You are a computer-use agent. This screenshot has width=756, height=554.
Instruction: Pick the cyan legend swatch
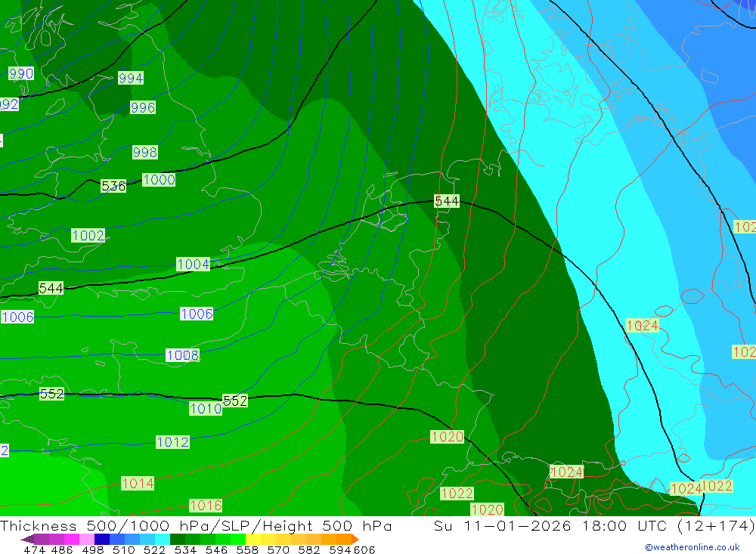(x=162, y=539)
